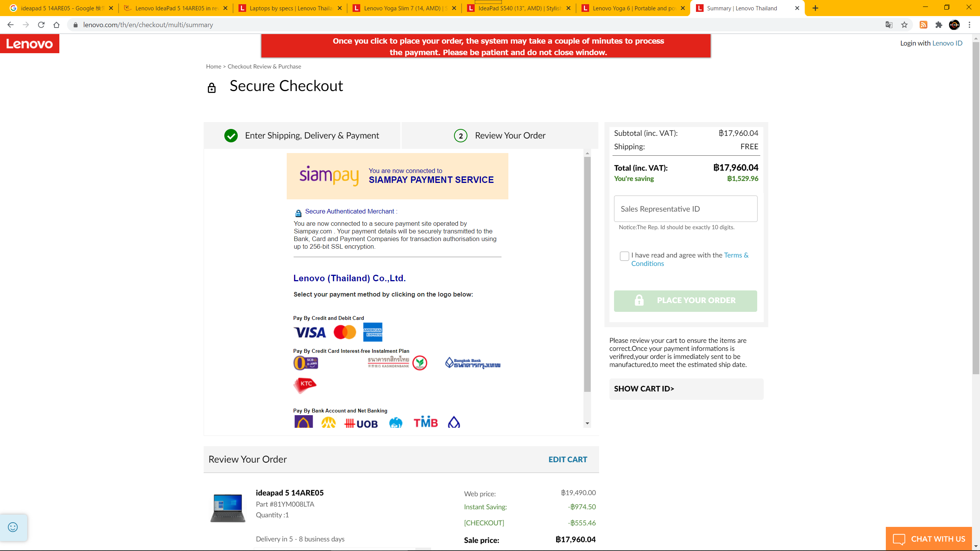The width and height of the screenshot is (980, 551).
Task: Open EDIT CART link
Action: coord(568,460)
